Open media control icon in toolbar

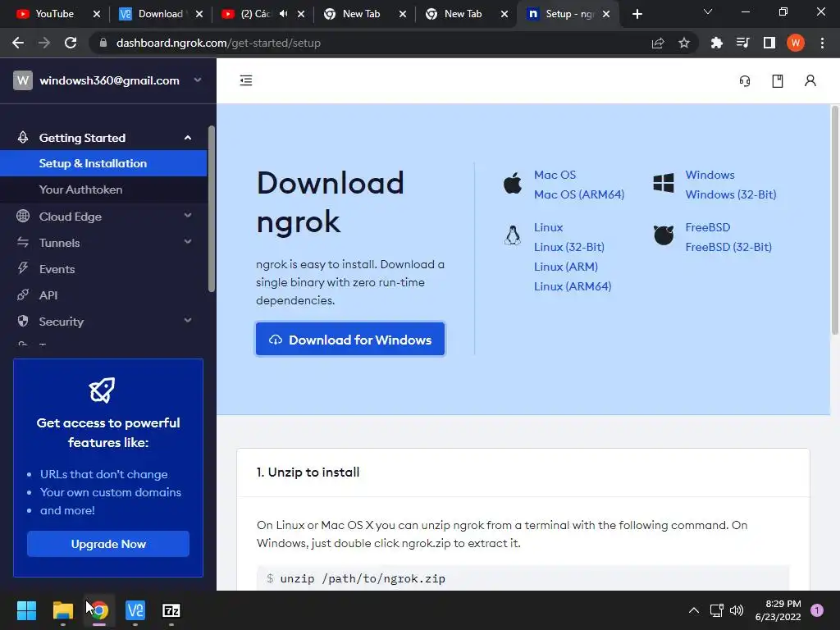coord(742,43)
